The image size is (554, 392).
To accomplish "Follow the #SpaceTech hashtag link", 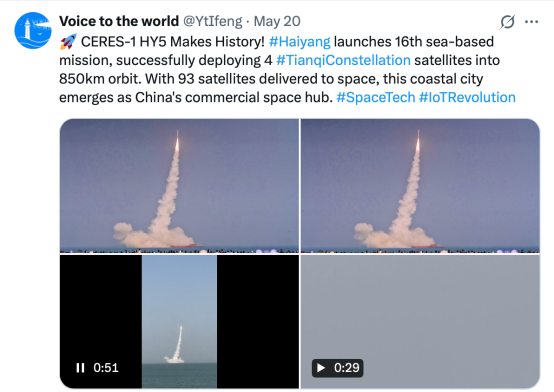I will coord(376,97).
